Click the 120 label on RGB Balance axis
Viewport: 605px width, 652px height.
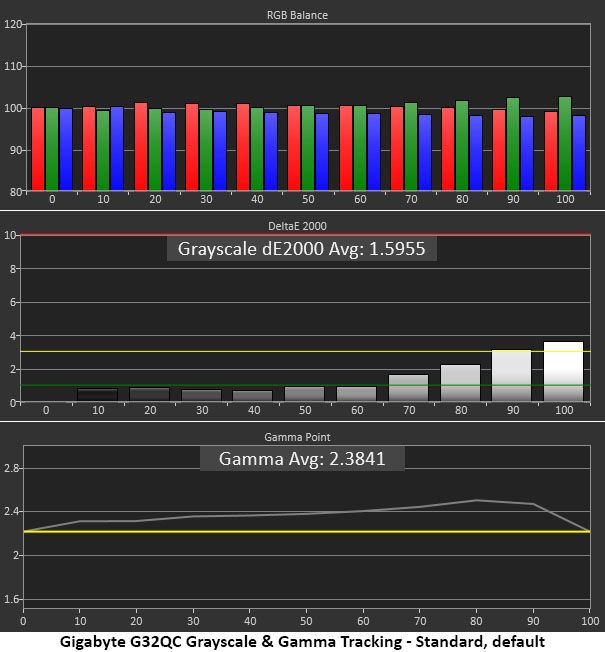tap(12, 24)
